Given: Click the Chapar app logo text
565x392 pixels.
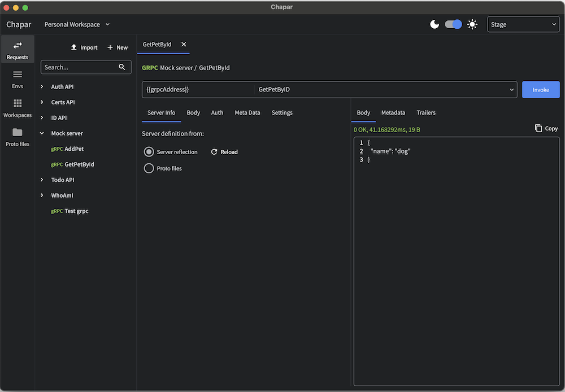Looking at the screenshot, I should (x=19, y=24).
